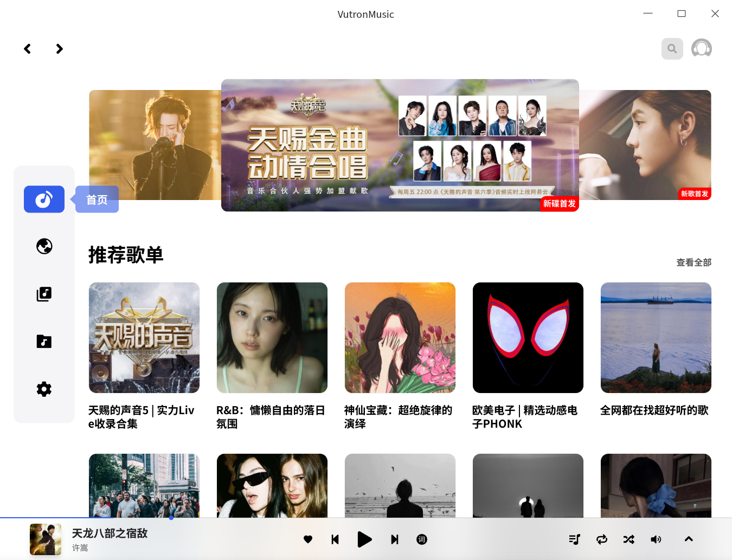
Task: Click the 推荐歌单 section heading
Action: coord(126,255)
